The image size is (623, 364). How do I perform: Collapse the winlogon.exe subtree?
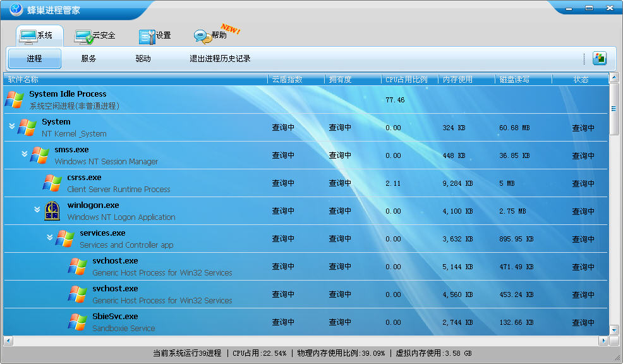pos(37,209)
